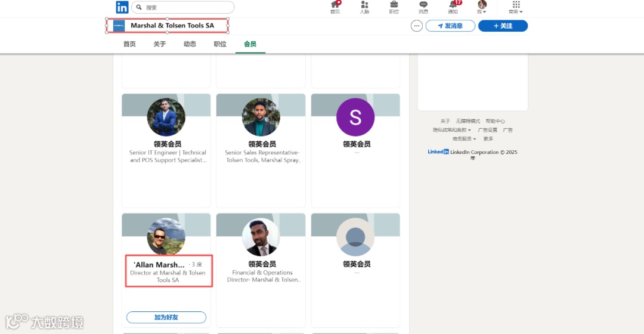The width and height of the screenshot is (644, 334).
Task: Click the 加为好友 connect button
Action: (166, 317)
